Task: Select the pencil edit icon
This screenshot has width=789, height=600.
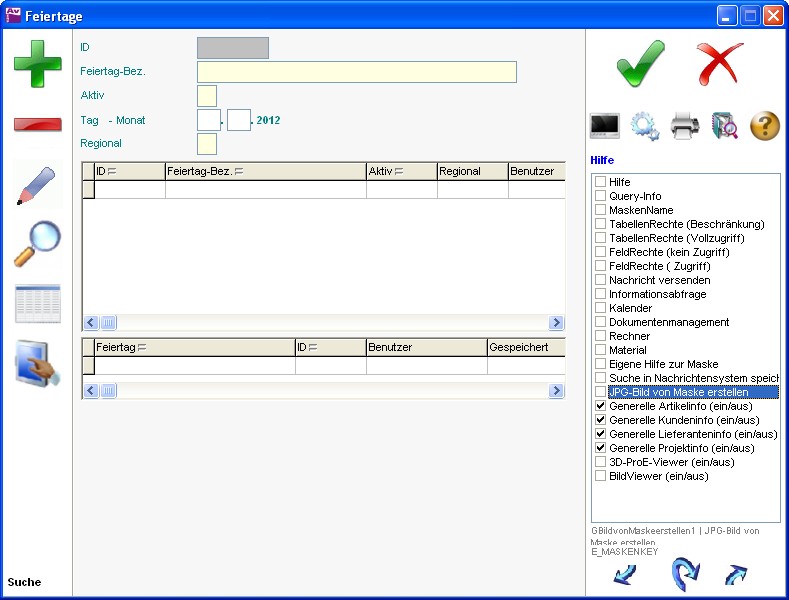Action: coord(37,186)
